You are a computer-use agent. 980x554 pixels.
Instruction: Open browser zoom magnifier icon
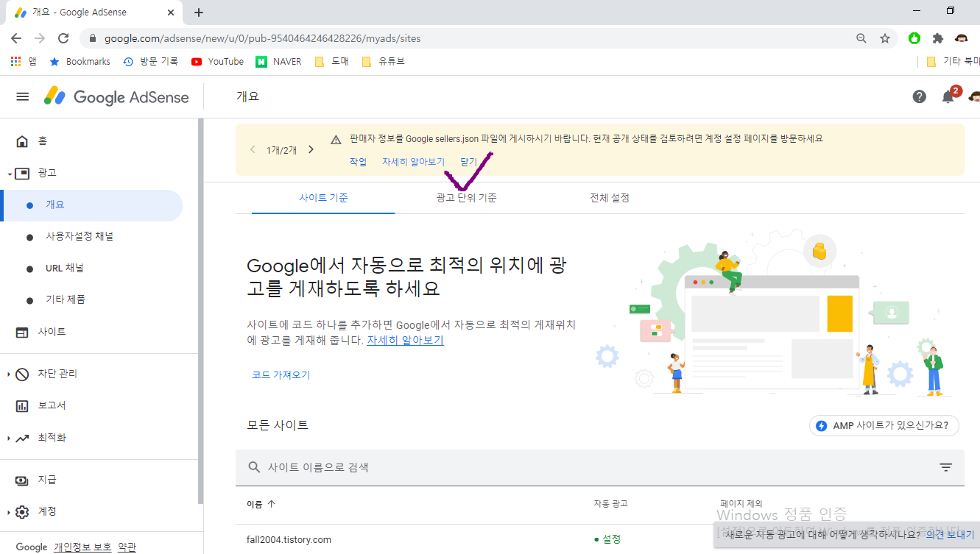point(861,38)
